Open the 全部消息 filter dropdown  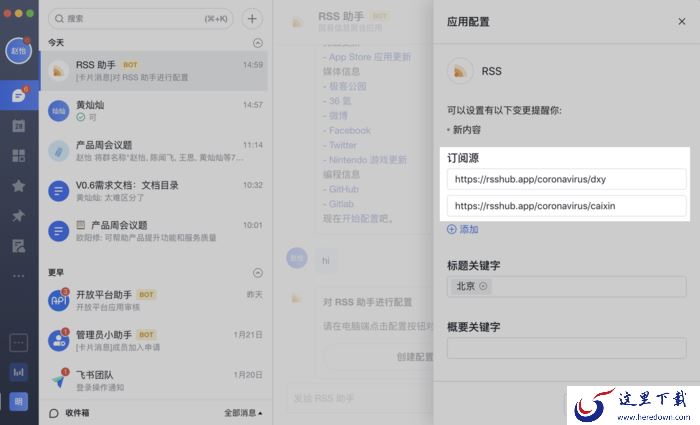click(x=243, y=413)
